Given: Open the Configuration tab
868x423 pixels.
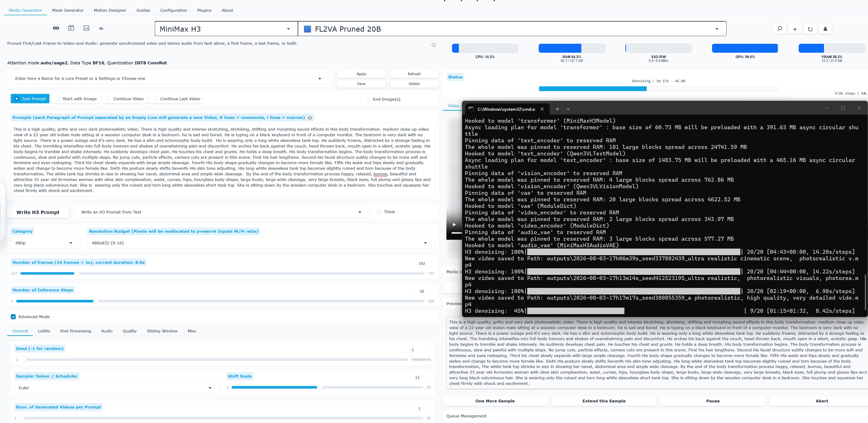Looking at the screenshot, I should click(x=174, y=11).
